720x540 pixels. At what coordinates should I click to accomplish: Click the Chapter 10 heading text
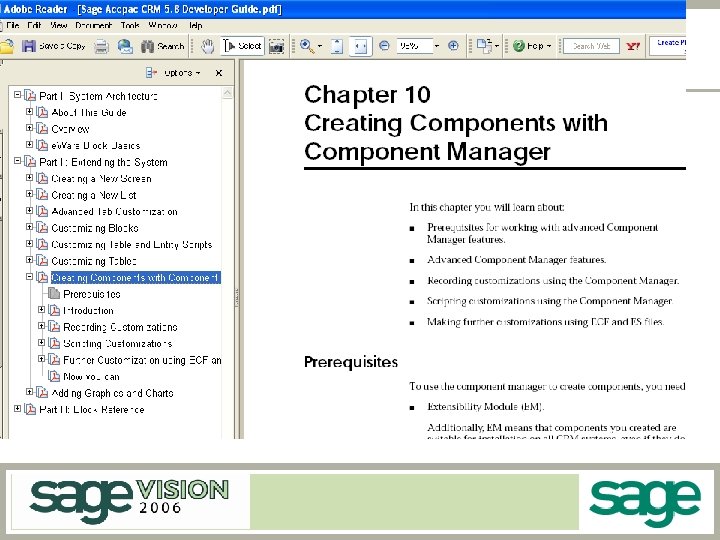367,95
